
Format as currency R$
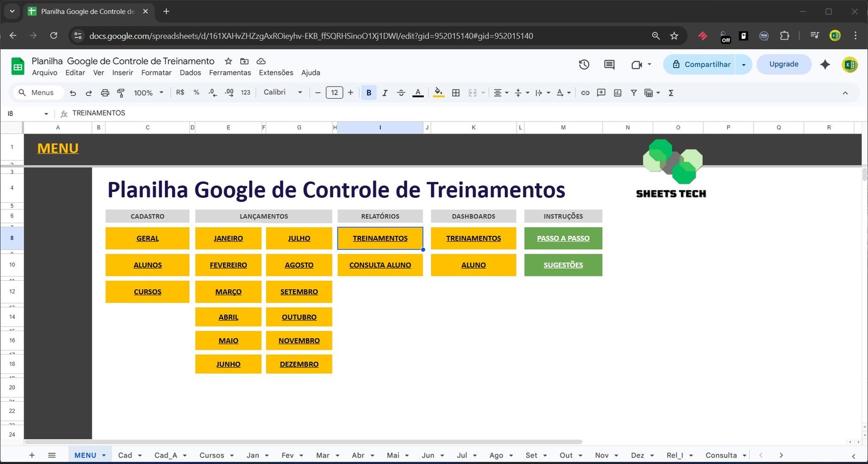coord(180,93)
